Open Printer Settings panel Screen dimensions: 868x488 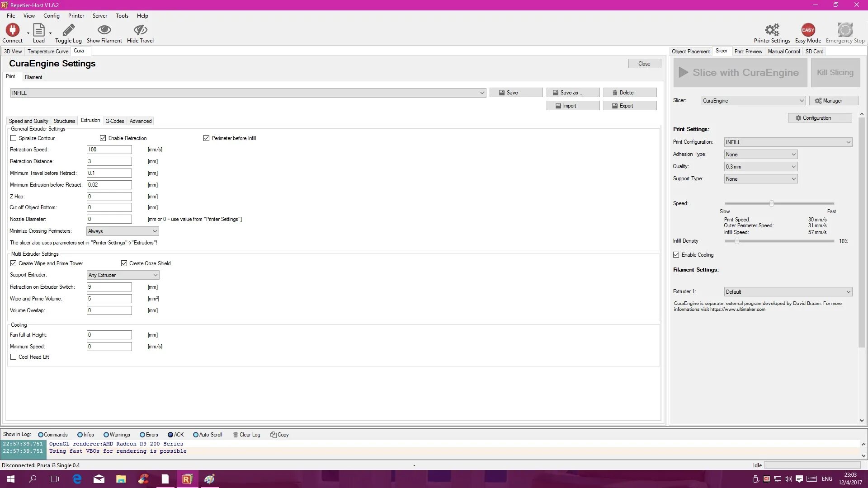point(771,33)
